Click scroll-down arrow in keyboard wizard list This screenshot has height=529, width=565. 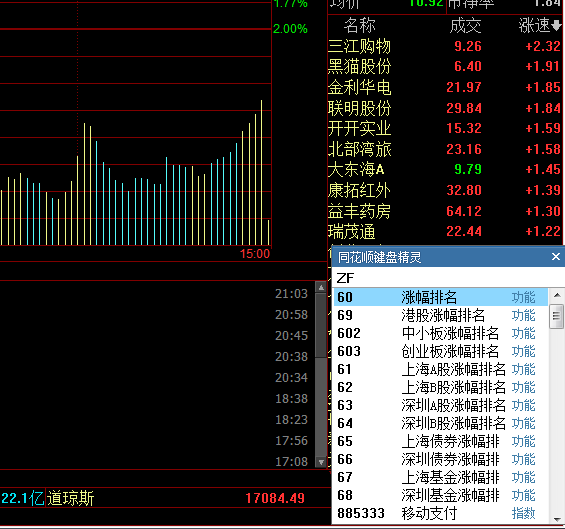tap(557, 519)
